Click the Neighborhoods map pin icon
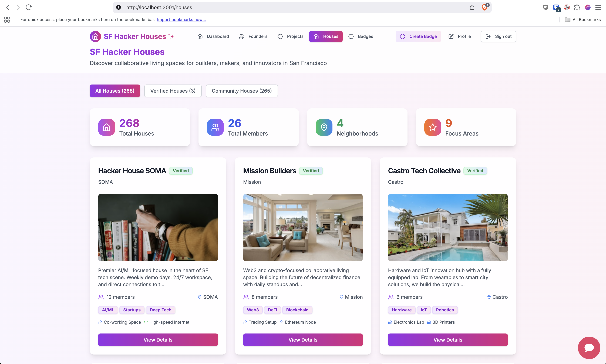 pyautogui.click(x=324, y=127)
